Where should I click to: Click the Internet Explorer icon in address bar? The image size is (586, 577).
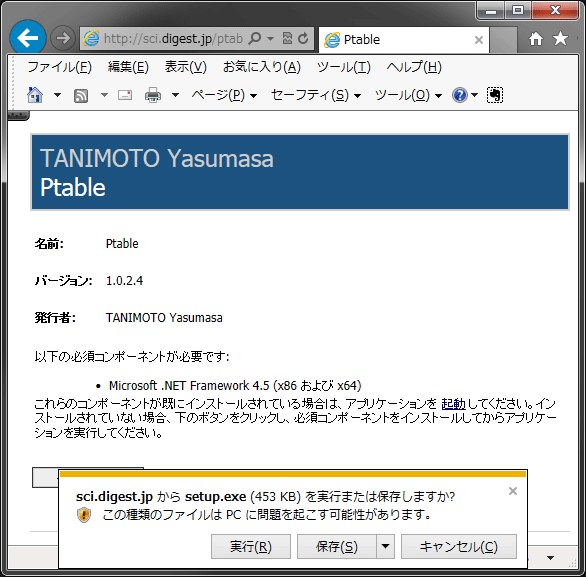pyautogui.click(x=91, y=38)
